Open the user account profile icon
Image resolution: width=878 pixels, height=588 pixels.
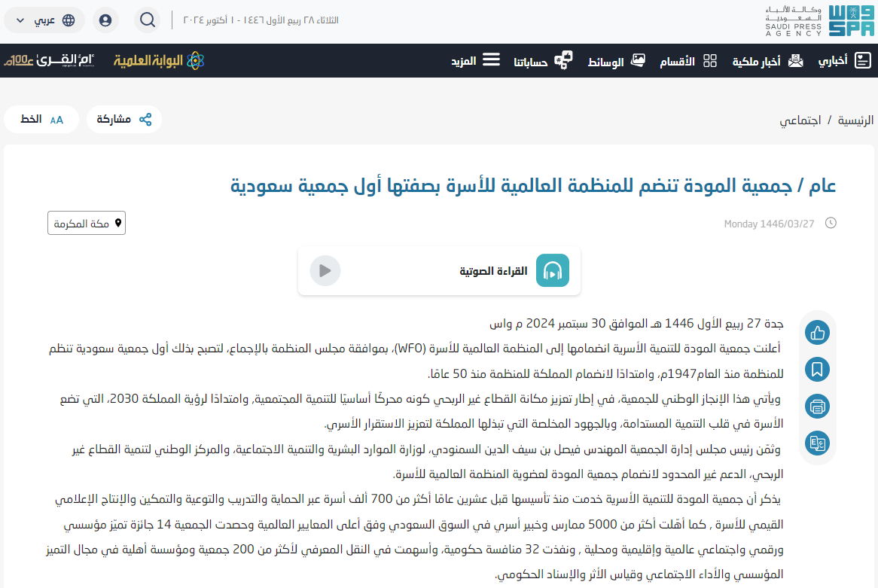point(105,20)
